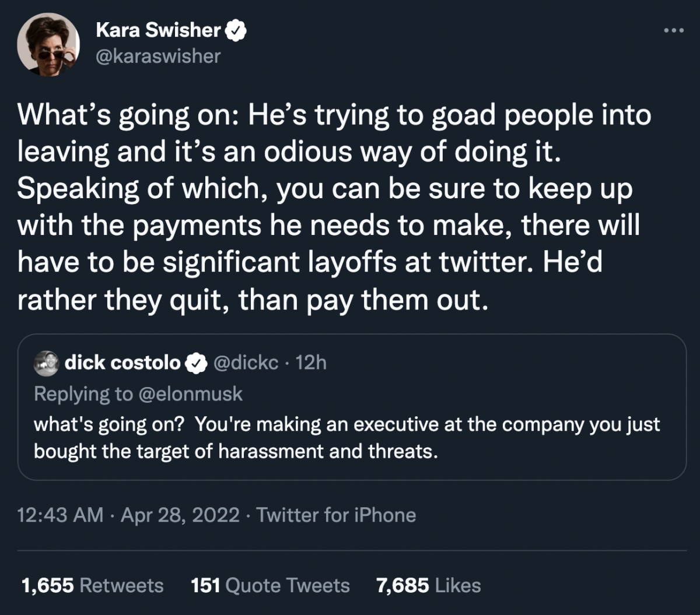Click the Twitter for iPhone source link
The height and width of the screenshot is (615, 700).
coord(336,515)
